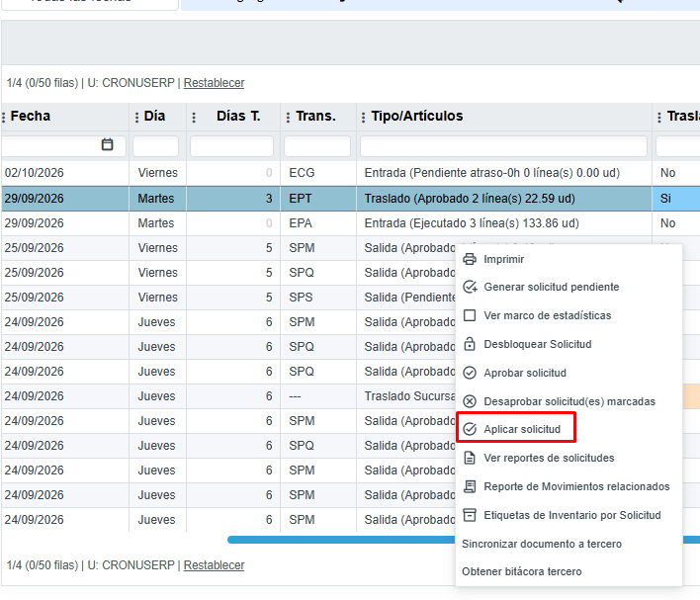Focus the Día filter field
This screenshot has height=600, width=700.
tap(155, 146)
